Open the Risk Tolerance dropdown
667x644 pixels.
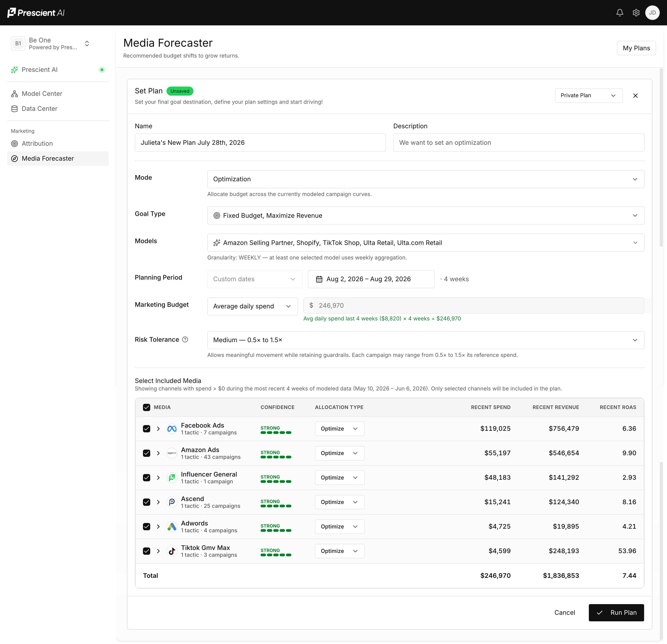click(425, 340)
